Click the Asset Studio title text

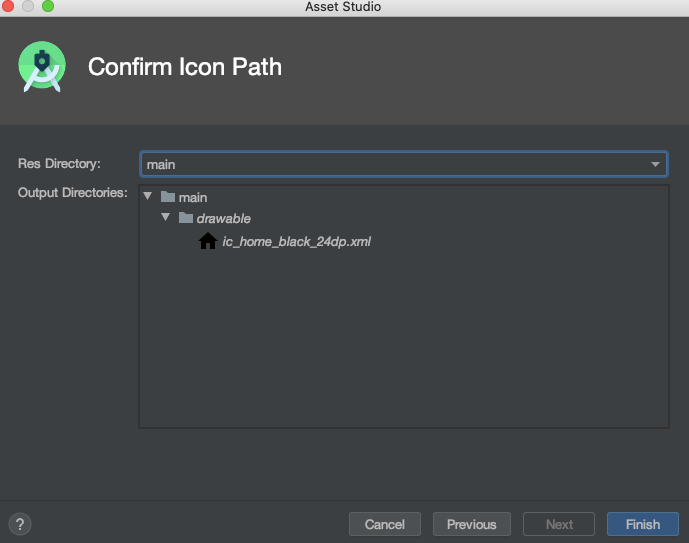pyautogui.click(x=343, y=7)
